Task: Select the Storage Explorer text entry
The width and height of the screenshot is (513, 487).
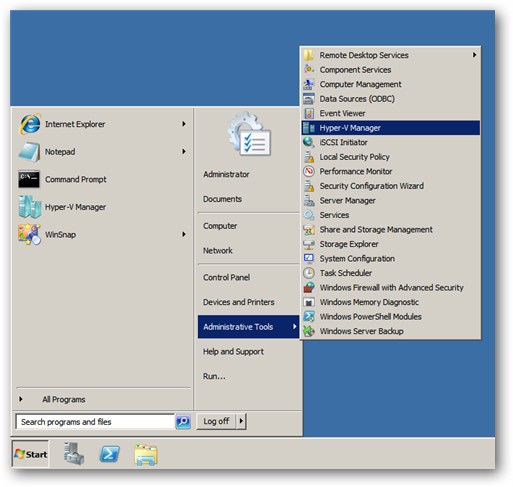Action: pyautogui.click(x=349, y=244)
